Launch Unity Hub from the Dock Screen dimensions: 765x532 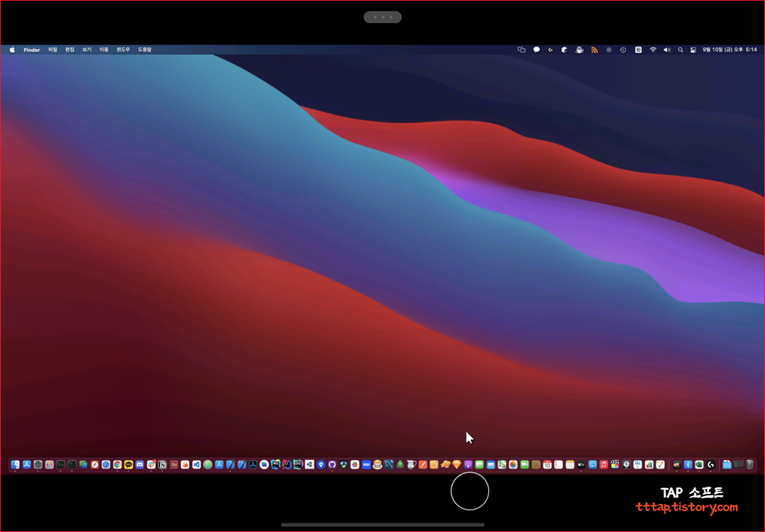pos(309,464)
